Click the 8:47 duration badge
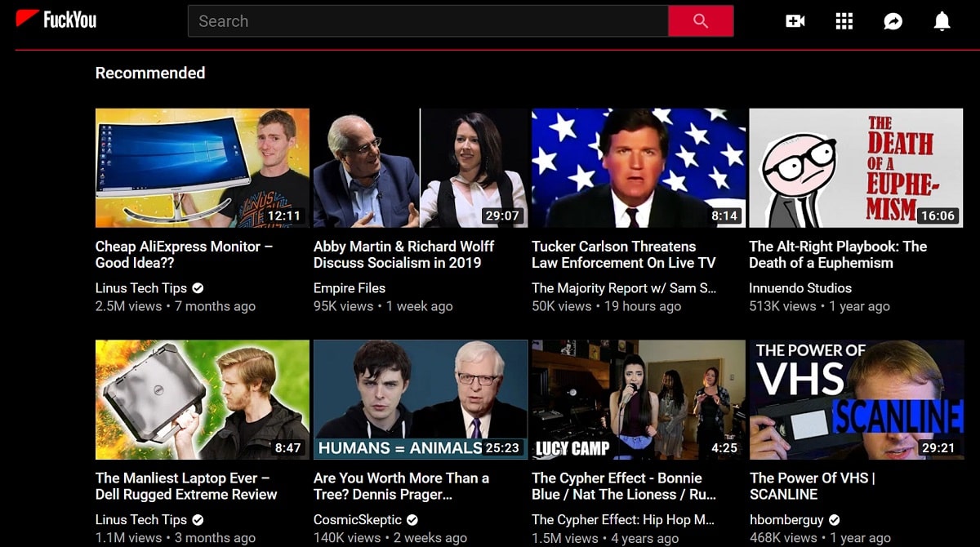The width and height of the screenshot is (980, 547). pos(288,447)
